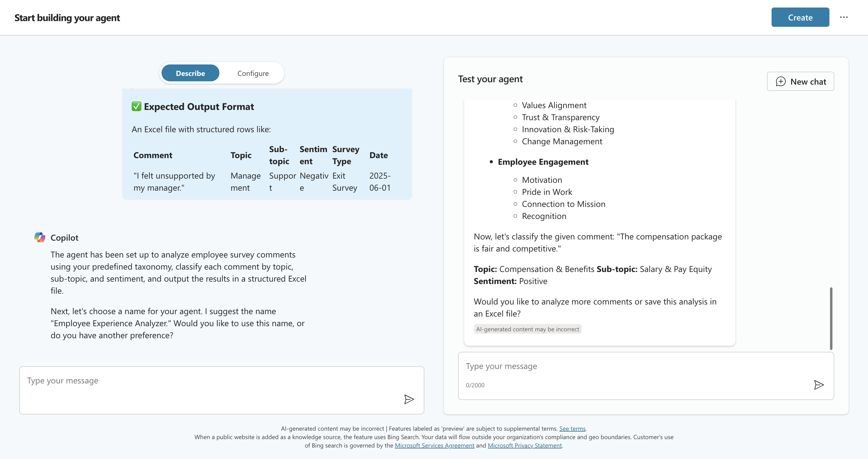Click the Create button
The image size is (868, 459).
(x=800, y=17)
